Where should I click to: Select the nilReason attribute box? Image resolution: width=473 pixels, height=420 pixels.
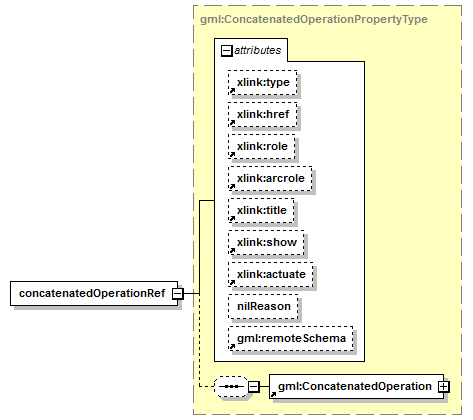263,306
